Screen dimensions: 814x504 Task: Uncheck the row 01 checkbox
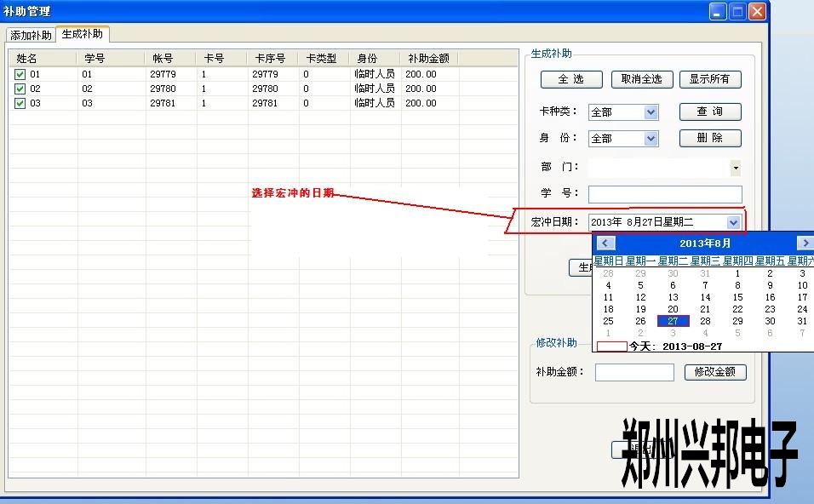[20, 74]
